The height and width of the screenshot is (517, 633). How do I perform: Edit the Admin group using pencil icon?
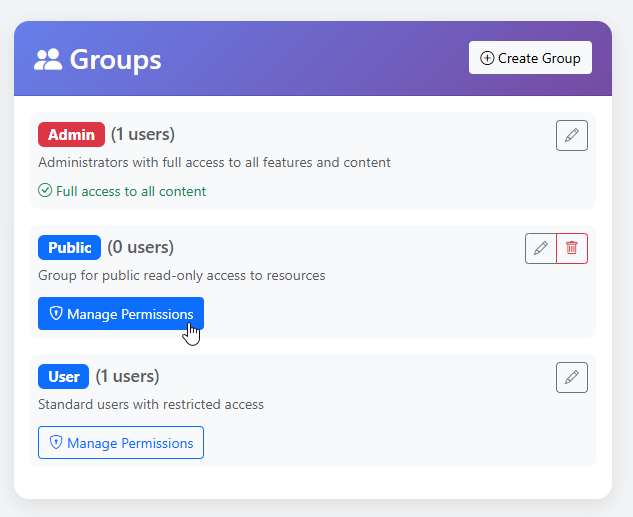point(571,135)
